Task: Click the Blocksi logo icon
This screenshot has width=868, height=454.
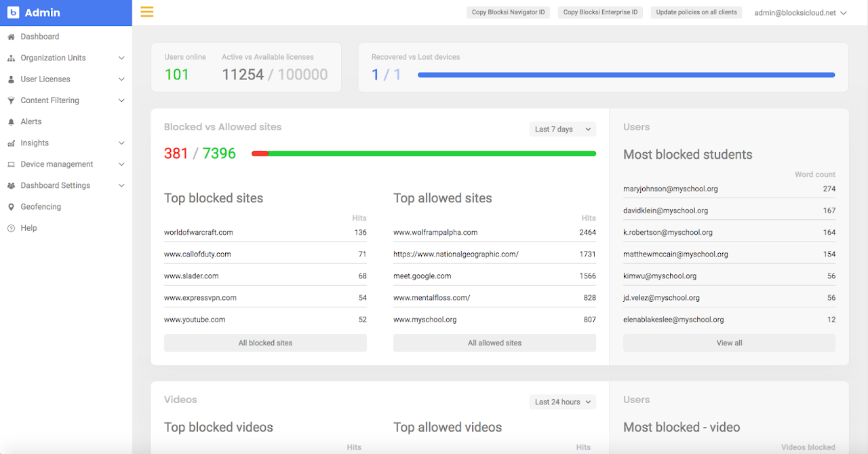Action: click(13, 13)
